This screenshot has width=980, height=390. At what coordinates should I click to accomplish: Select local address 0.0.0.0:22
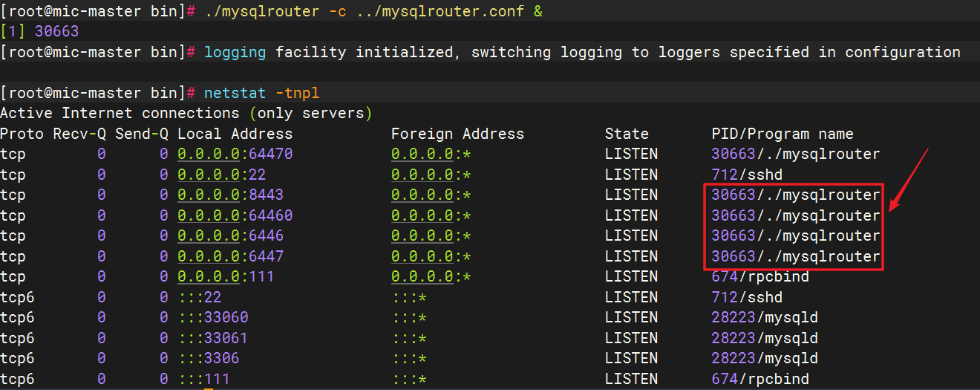[x=222, y=175]
